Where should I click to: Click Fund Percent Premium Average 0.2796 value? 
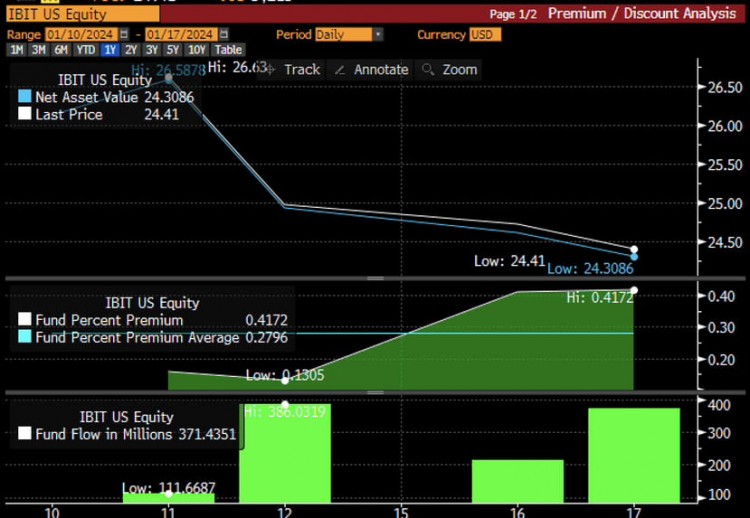coord(266,337)
